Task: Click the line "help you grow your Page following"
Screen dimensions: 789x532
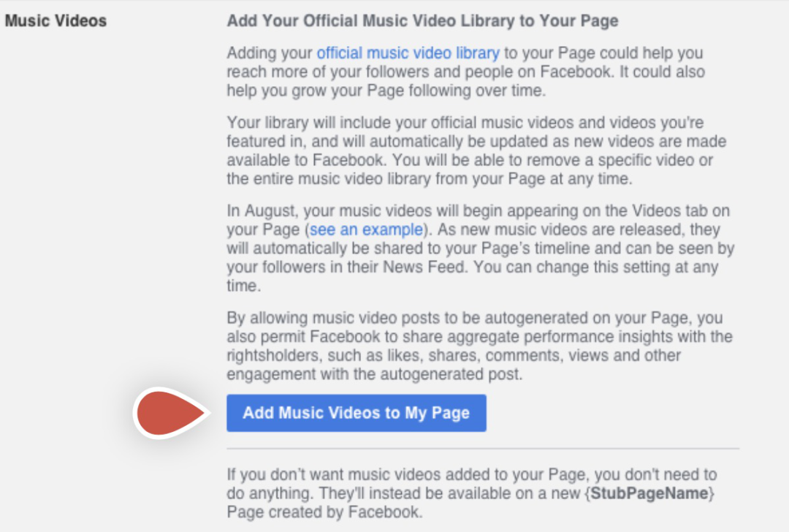Action: pyautogui.click(x=386, y=91)
